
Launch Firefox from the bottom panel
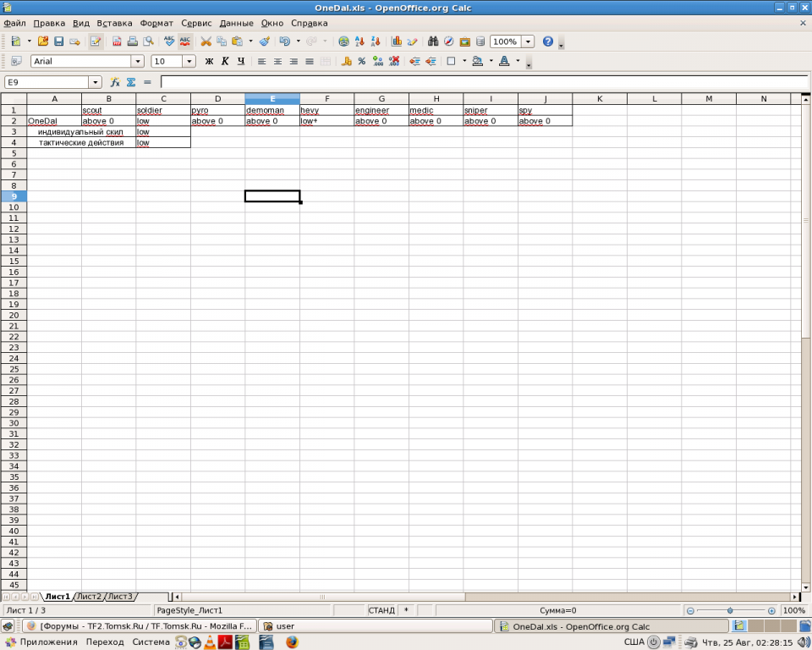point(292,642)
